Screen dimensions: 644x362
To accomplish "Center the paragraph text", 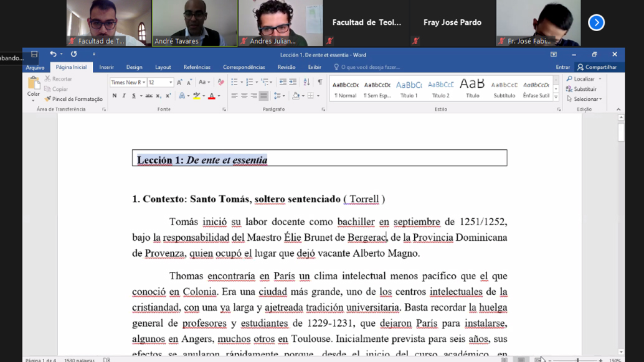I will (x=244, y=96).
